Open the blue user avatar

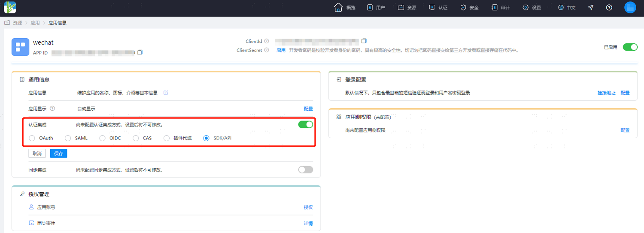[x=630, y=8]
